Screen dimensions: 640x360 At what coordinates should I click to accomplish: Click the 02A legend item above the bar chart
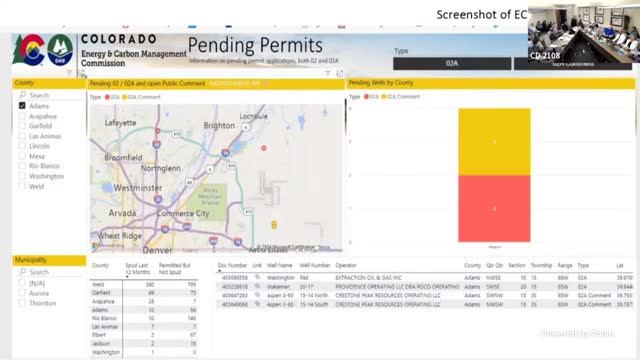point(371,97)
